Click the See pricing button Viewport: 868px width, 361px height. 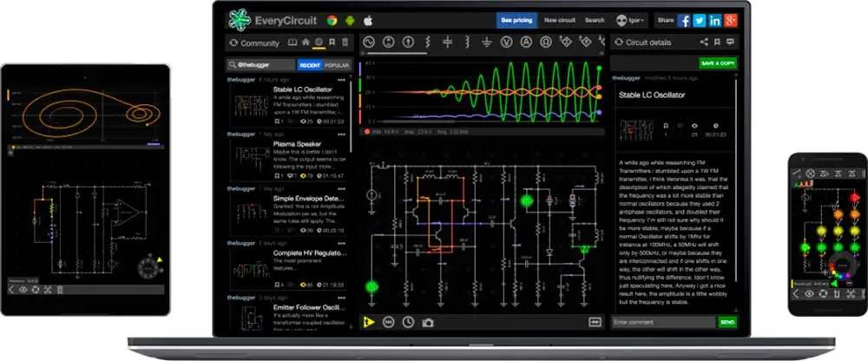tap(516, 20)
